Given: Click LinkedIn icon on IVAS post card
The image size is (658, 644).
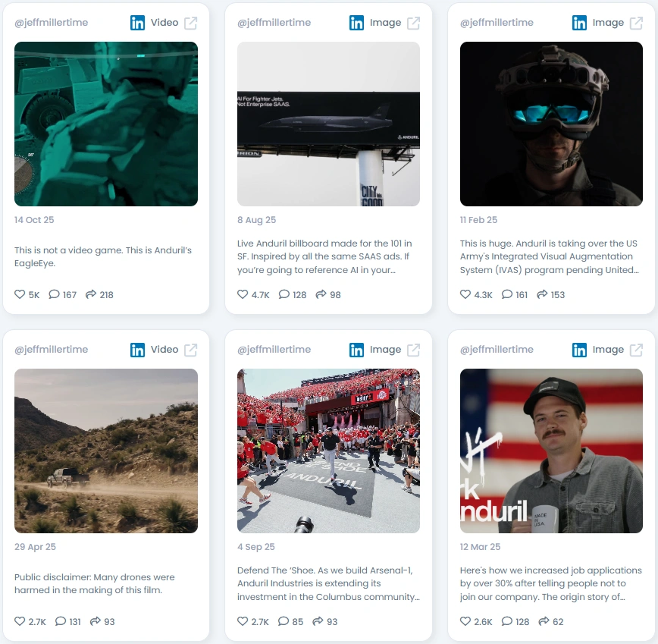Looking at the screenshot, I should pyautogui.click(x=579, y=23).
